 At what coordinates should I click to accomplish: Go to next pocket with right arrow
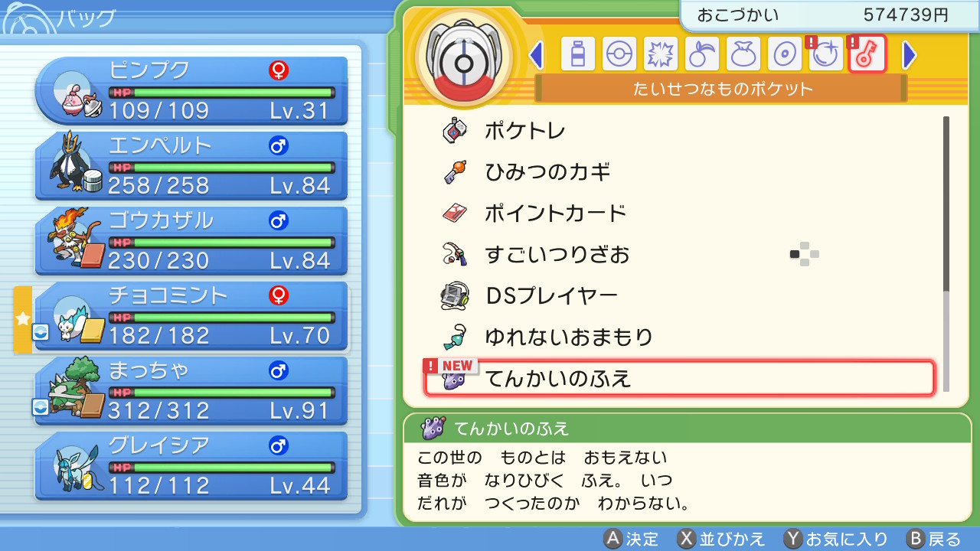[909, 55]
